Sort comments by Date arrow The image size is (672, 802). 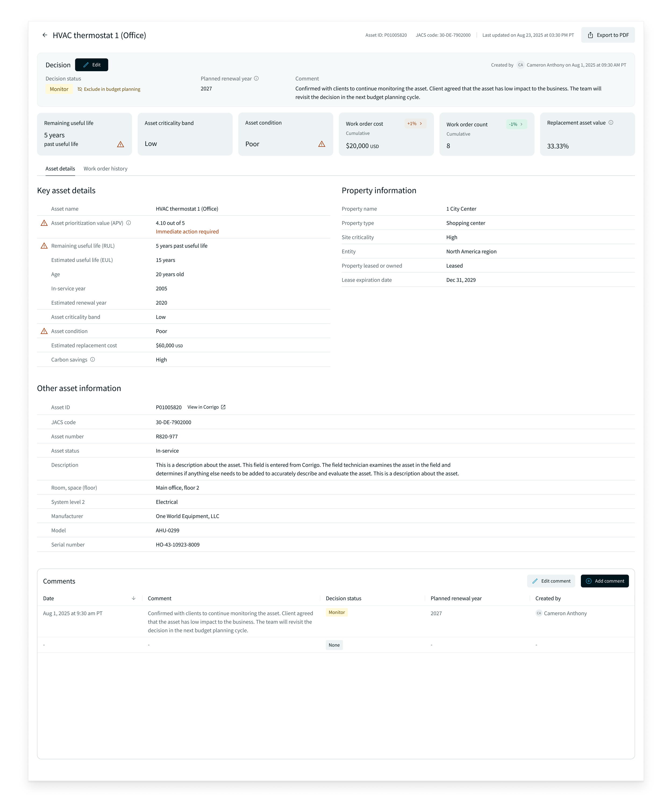point(133,598)
